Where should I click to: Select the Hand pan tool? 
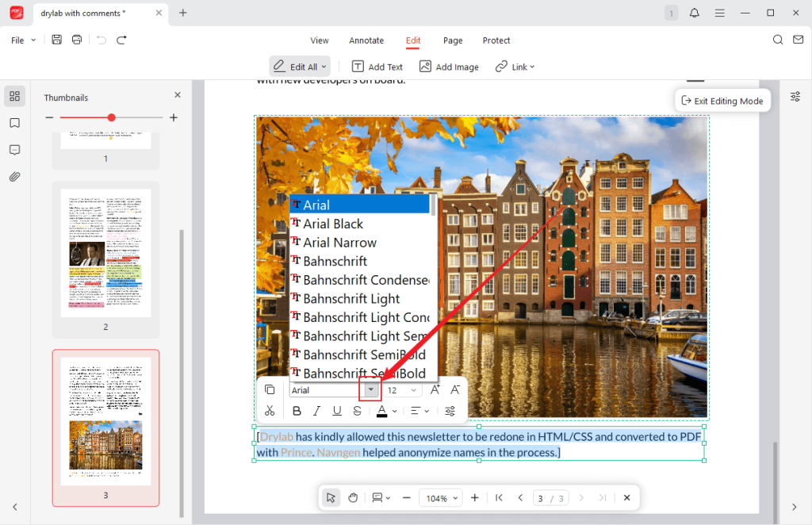353,497
